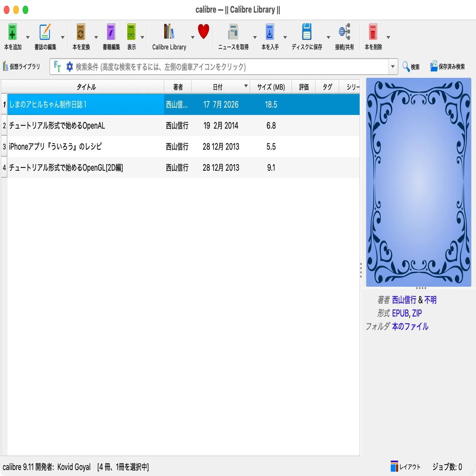This screenshot has width=476, height=476.
Task: Expand the ニュースを取得 dropdown arrow
Action: tap(255, 37)
